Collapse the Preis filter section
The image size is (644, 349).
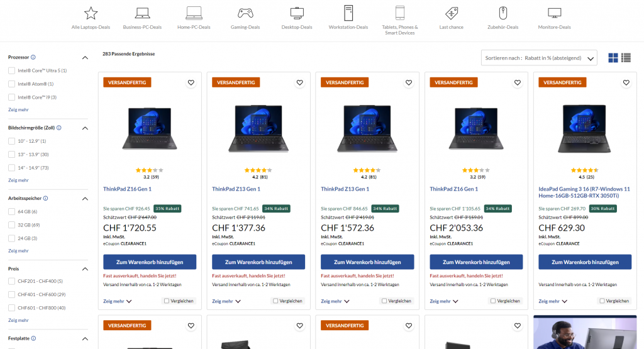point(85,269)
